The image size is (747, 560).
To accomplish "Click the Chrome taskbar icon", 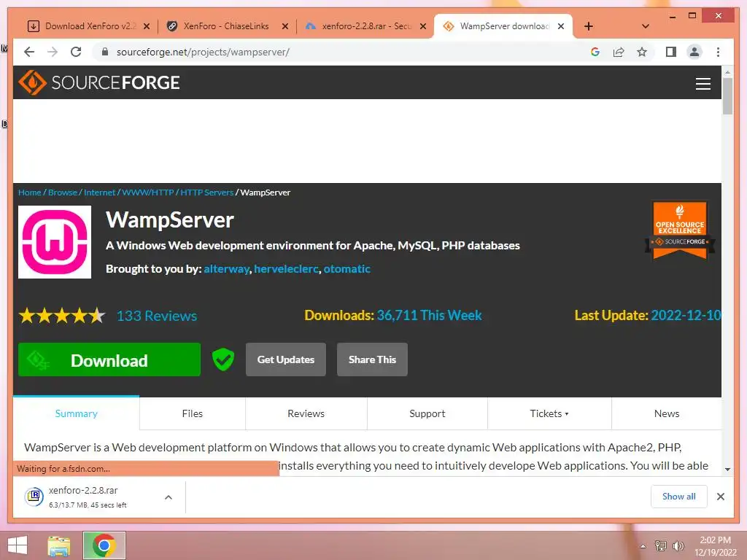I will (x=104, y=545).
